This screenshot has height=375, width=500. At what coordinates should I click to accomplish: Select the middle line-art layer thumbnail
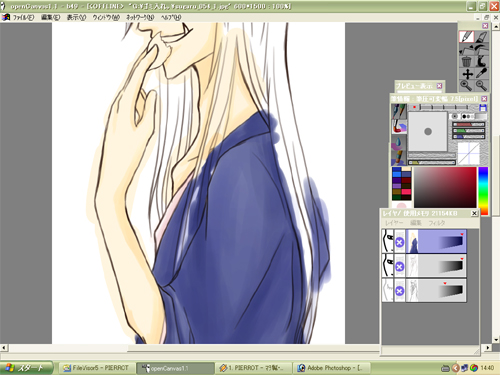click(413, 265)
